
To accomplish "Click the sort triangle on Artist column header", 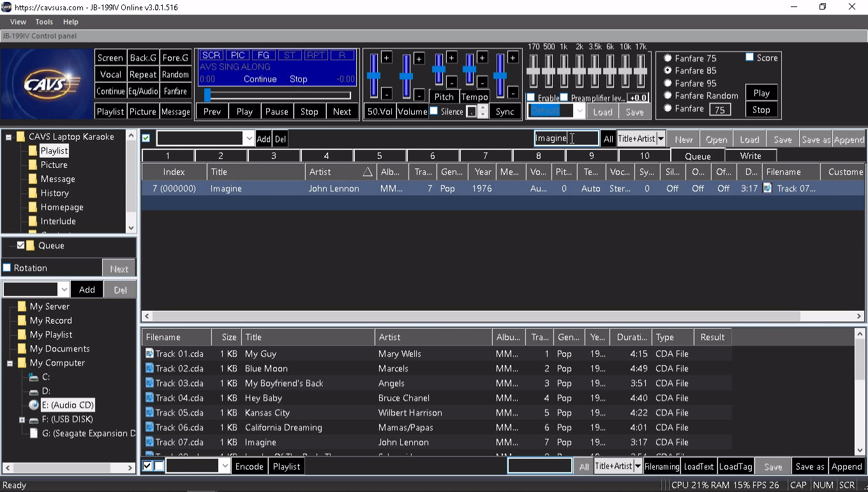I will point(368,172).
